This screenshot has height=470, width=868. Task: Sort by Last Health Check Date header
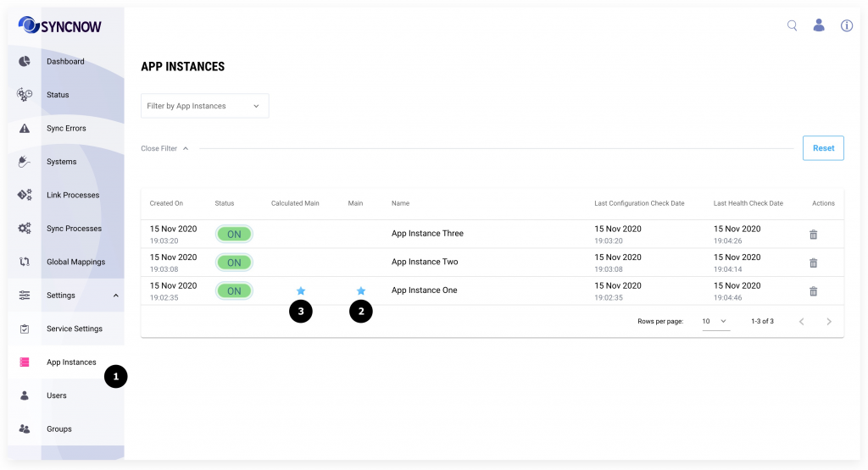tap(748, 203)
